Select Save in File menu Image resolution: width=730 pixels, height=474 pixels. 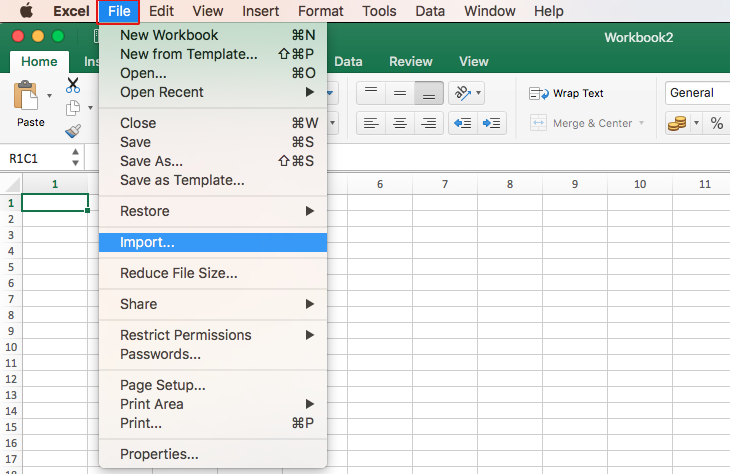(x=213, y=142)
